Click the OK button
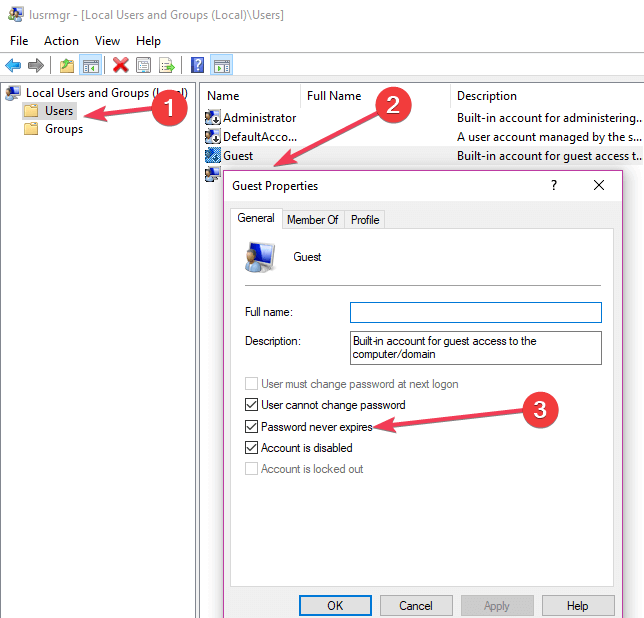Viewport: 644px width, 618px height. tap(335, 606)
